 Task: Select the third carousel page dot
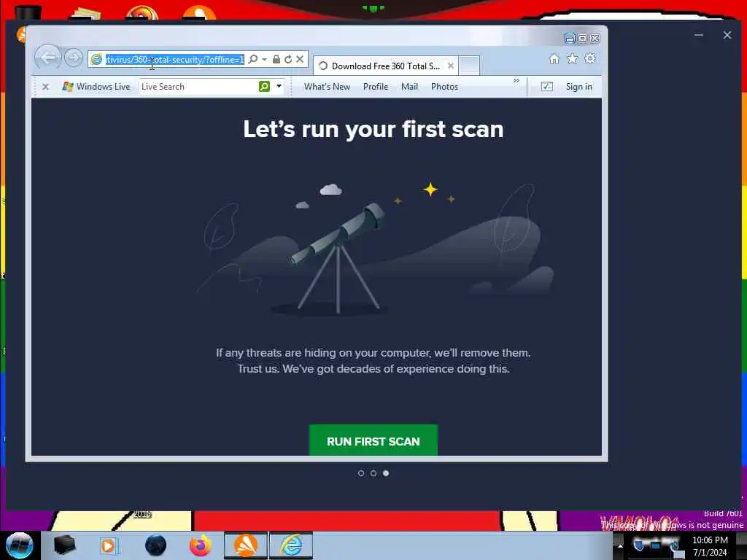tap(386, 472)
